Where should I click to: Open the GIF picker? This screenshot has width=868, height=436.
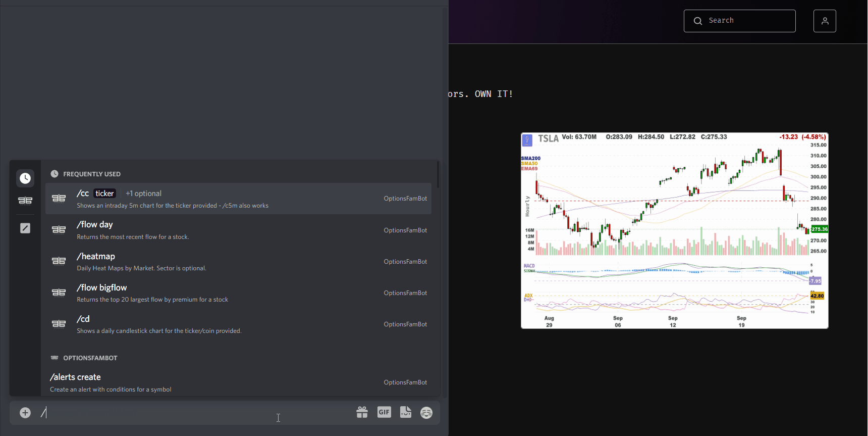(384, 412)
